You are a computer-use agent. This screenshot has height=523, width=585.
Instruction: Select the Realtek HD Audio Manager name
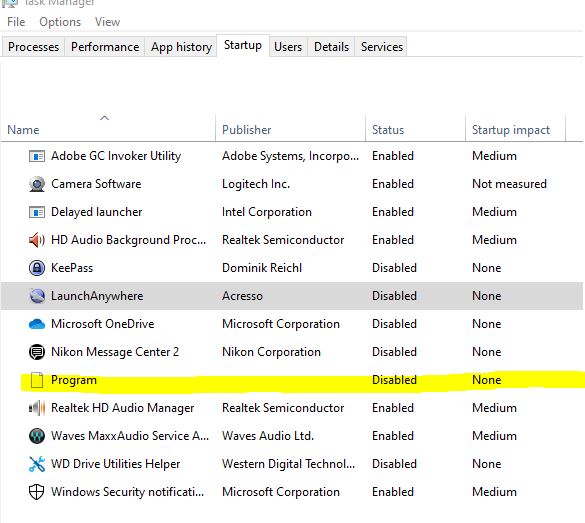click(x=122, y=408)
